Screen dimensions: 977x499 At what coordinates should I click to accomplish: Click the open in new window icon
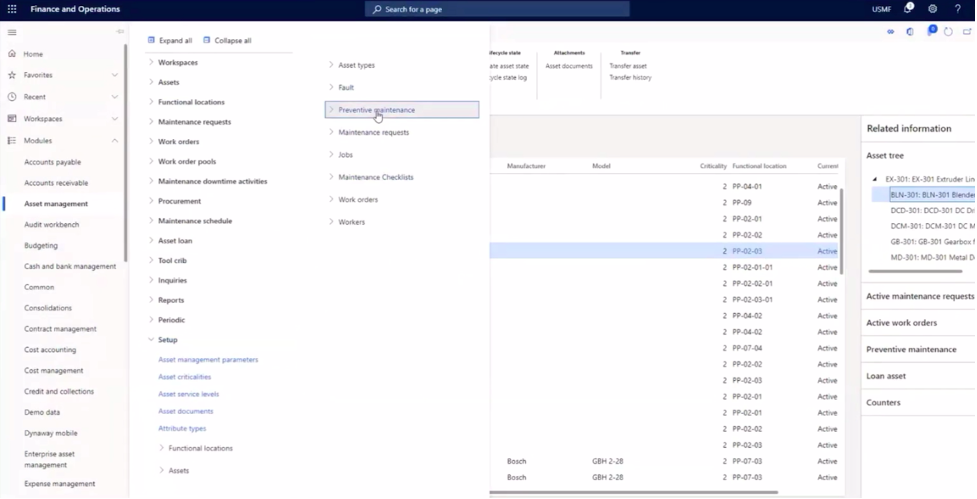pos(968,32)
